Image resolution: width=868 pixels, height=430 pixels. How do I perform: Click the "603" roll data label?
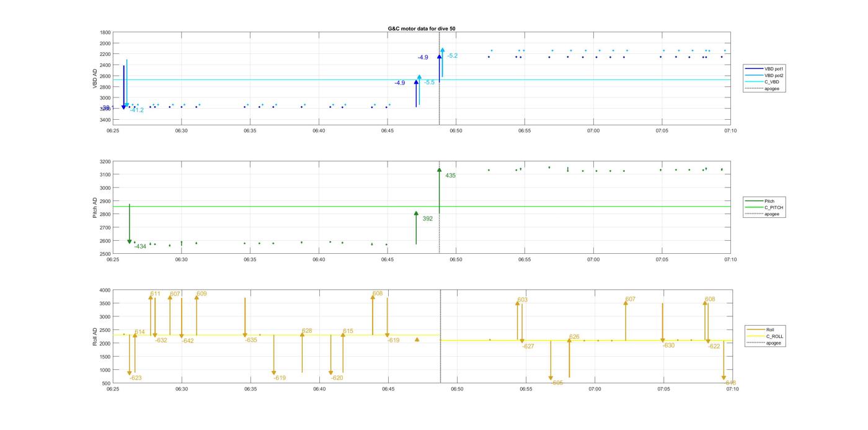(523, 300)
